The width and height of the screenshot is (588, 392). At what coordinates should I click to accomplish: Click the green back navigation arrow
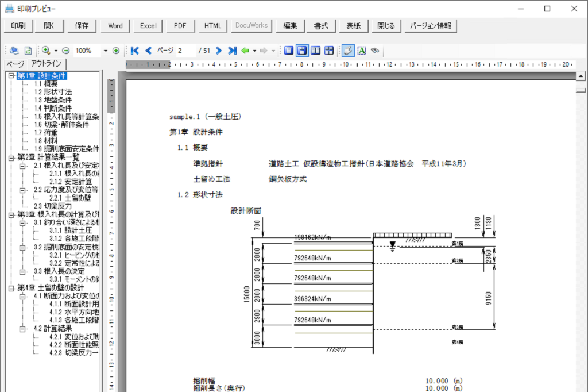pyautogui.click(x=245, y=51)
